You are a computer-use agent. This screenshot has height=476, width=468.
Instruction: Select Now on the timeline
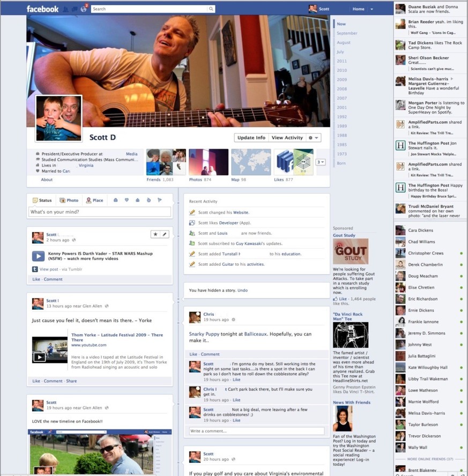point(341,24)
